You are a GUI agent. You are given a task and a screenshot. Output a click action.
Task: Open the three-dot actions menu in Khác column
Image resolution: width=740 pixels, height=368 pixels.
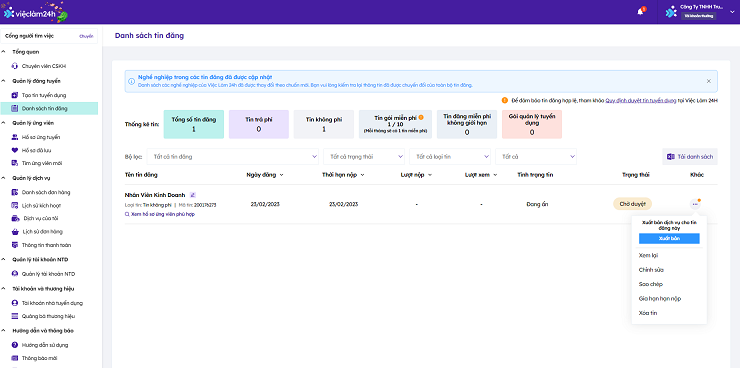point(695,204)
